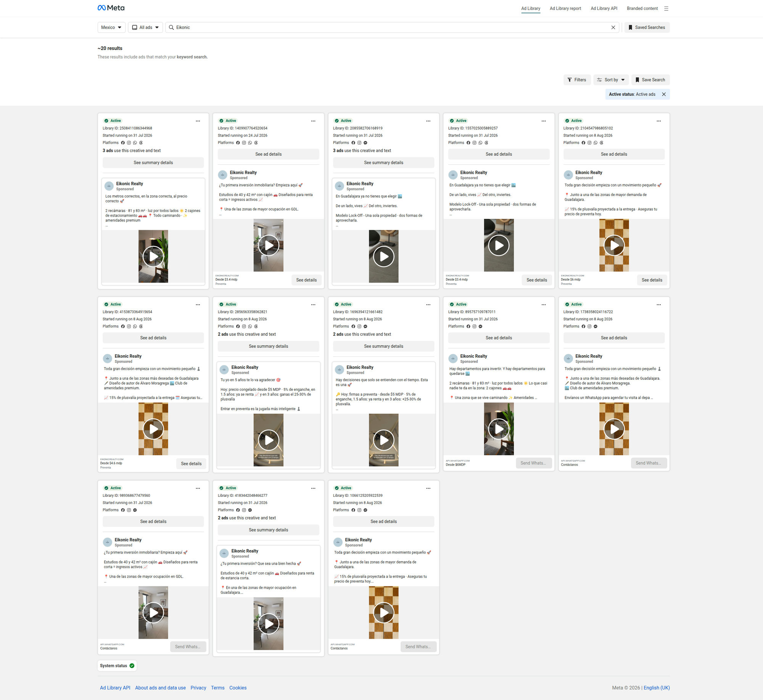763x700 pixels.
Task: Open options for ad Library ID 989368677479560
Action: [198, 488]
